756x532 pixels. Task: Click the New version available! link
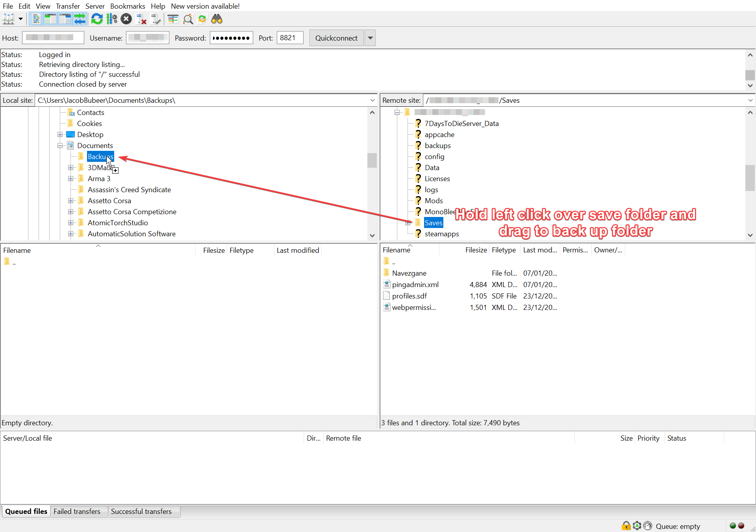pos(205,6)
